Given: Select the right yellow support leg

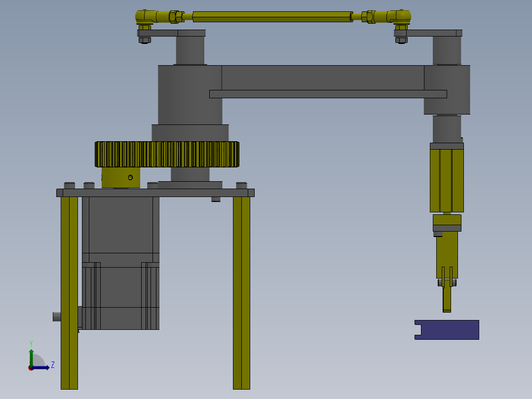Looking at the screenshot, I should (242, 293).
